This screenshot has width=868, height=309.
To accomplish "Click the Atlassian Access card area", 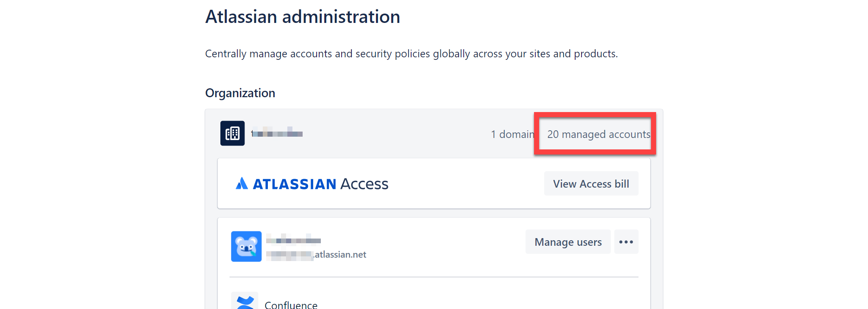I will [434, 183].
